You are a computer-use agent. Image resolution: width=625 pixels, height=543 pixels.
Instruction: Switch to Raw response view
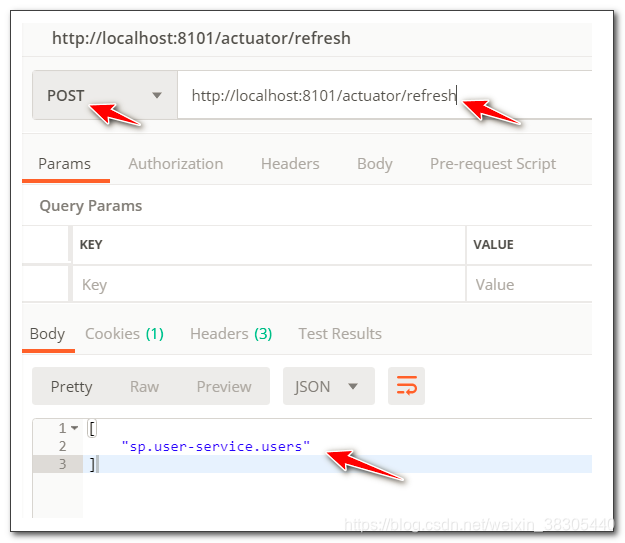coord(144,387)
